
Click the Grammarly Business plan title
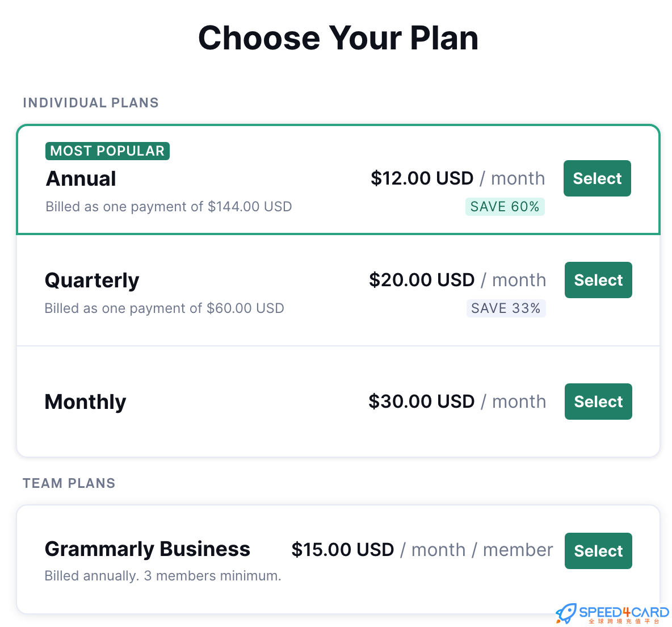point(148,549)
